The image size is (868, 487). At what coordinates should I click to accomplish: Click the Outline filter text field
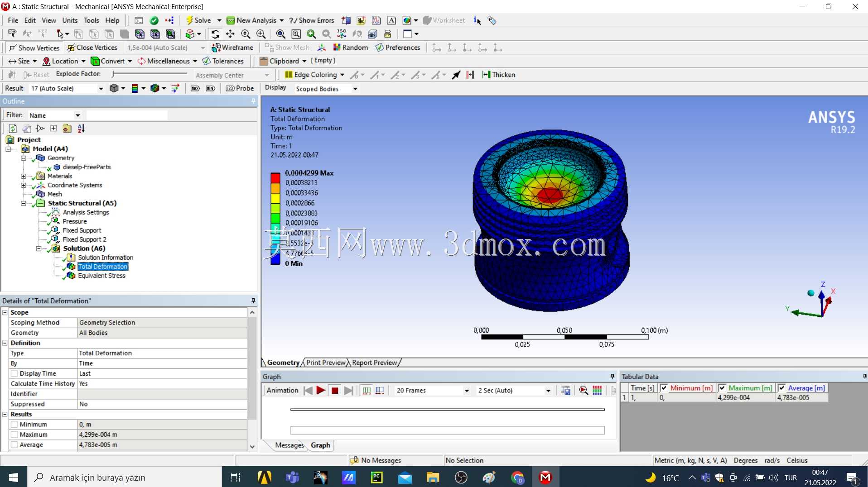(127, 115)
